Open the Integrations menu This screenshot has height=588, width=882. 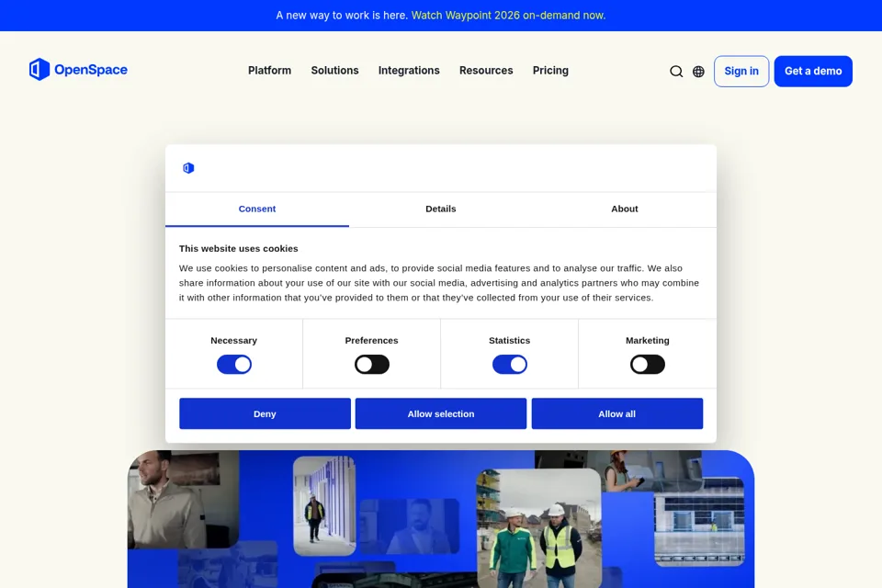click(x=409, y=71)
